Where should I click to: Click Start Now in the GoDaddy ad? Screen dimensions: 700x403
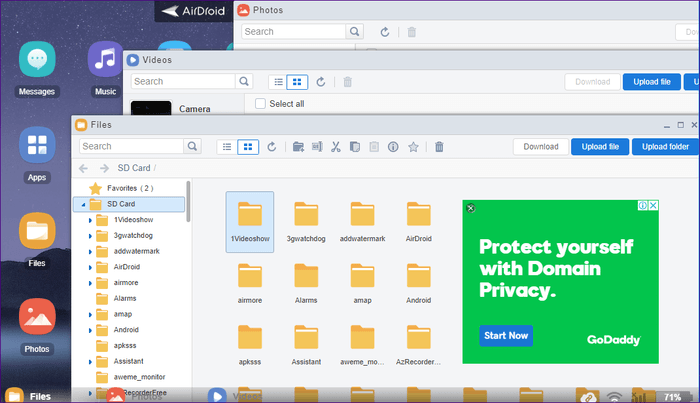point(506,336)
